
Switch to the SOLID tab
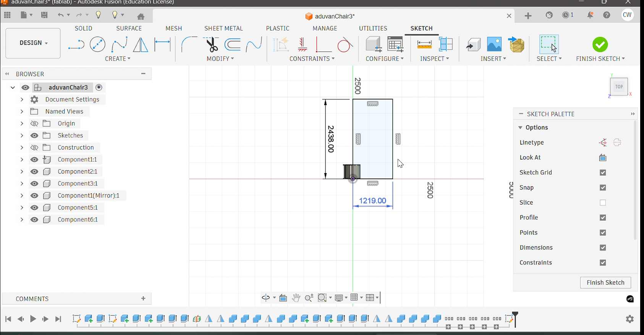(84, 28)
